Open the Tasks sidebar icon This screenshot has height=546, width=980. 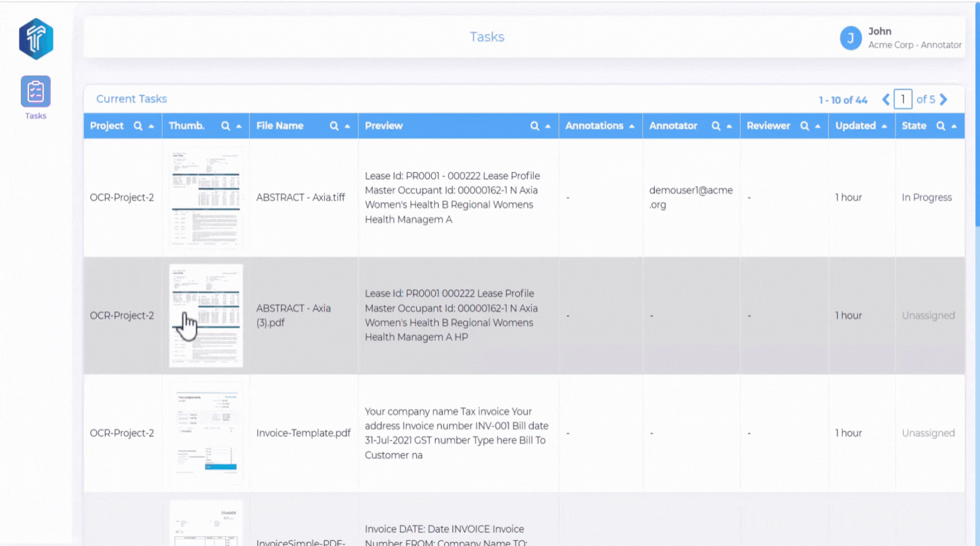pos(36,92)
